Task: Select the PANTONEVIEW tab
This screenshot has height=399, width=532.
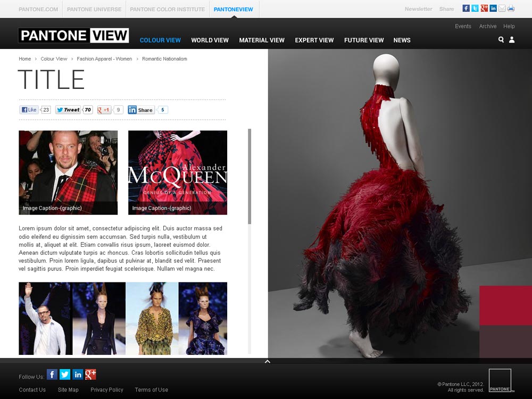Action: (234, 9)
